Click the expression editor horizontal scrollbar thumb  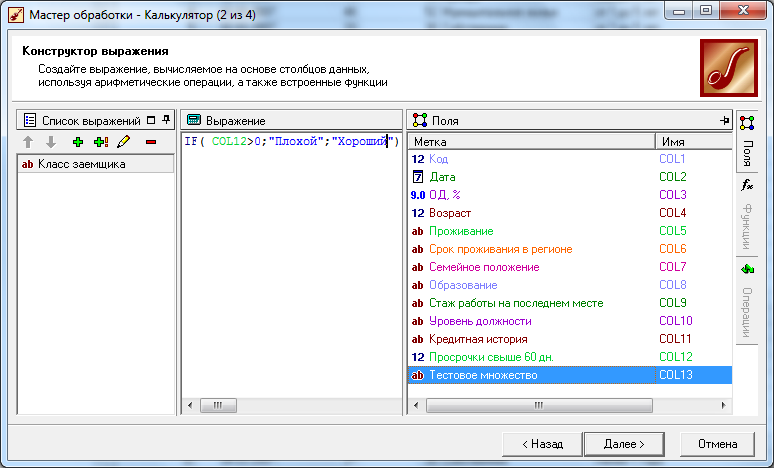[x=218, y=406]
